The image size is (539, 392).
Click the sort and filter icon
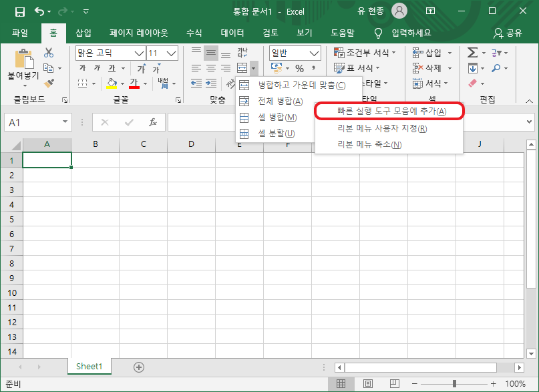[496, 53]
